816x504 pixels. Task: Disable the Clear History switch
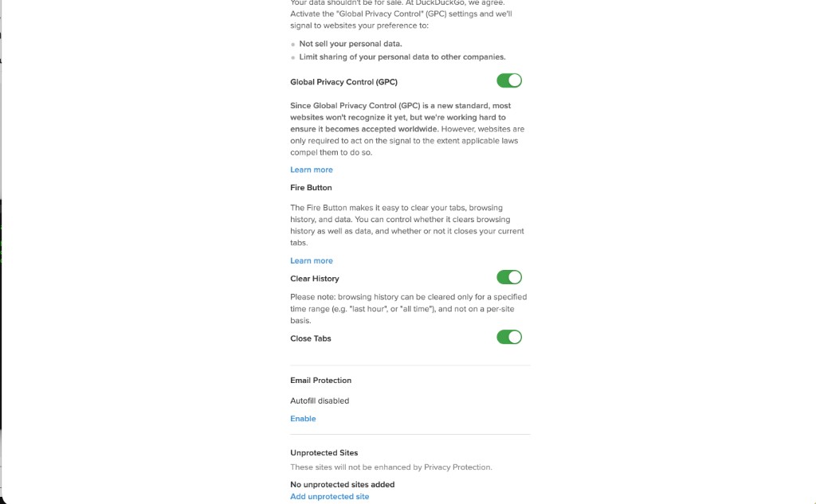pyautogui.click(x=509, y=277)
